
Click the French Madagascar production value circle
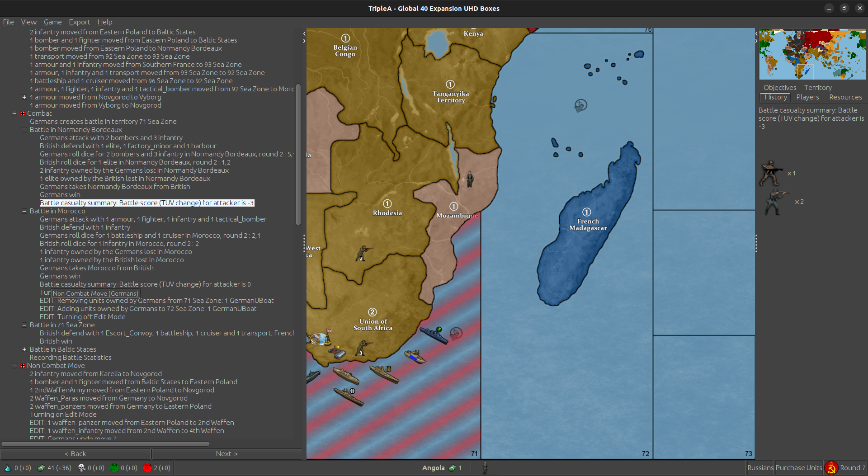[587, 212]
